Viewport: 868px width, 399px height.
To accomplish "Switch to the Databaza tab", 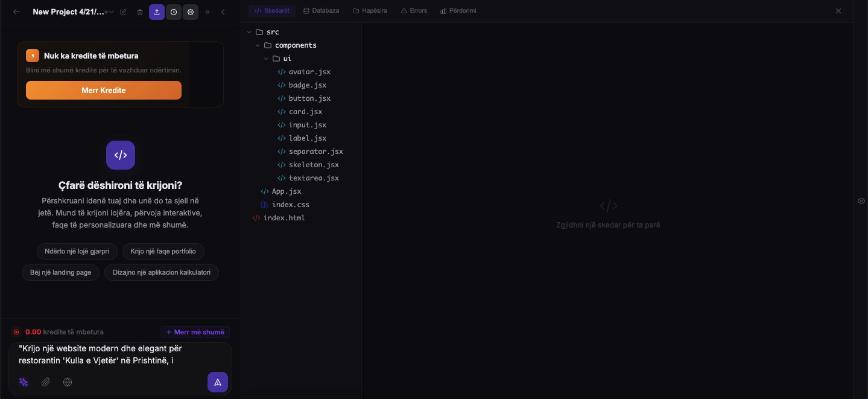I will coord(321,10).
